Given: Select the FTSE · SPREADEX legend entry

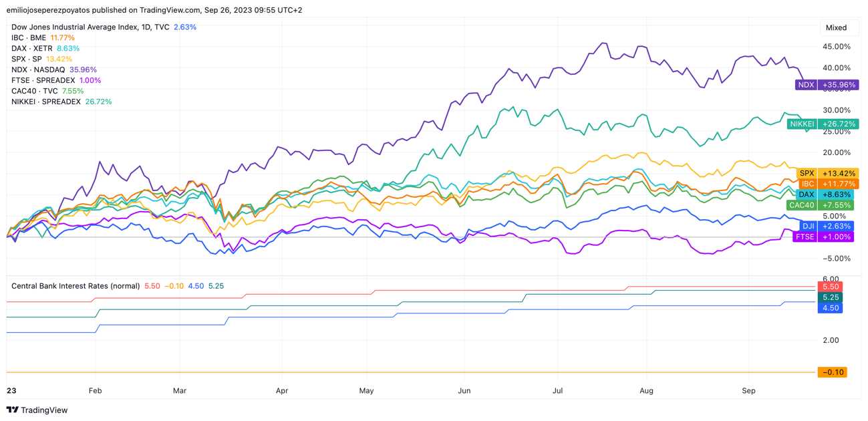Looking at the screenshot, I should [43, 80].
